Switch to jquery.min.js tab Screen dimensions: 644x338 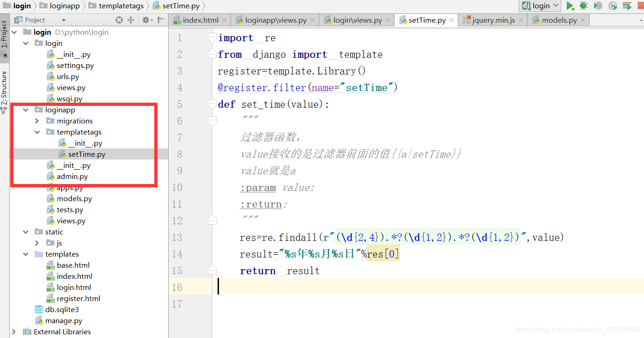[x=493, y=20]
